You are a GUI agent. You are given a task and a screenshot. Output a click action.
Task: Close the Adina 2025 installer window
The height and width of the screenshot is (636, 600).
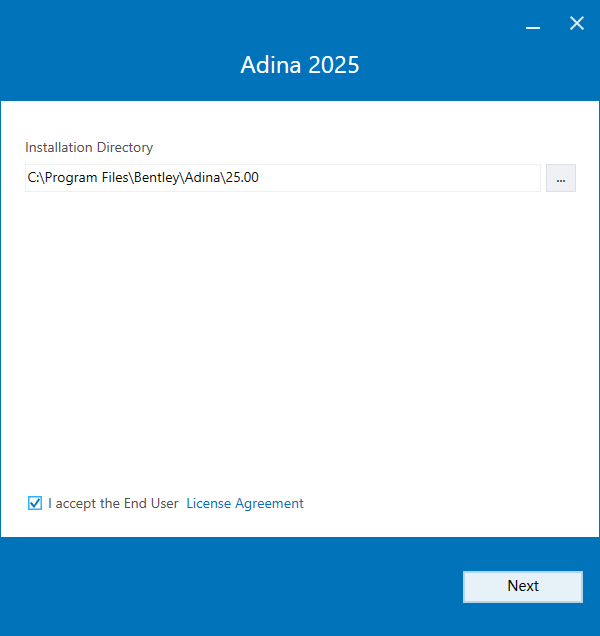click(576, 24)
